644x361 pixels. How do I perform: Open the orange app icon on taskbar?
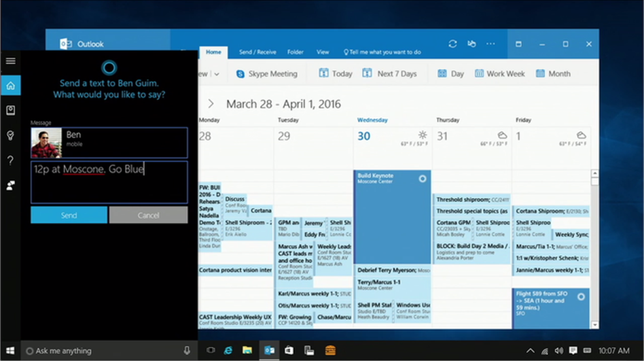pos(331,351)
